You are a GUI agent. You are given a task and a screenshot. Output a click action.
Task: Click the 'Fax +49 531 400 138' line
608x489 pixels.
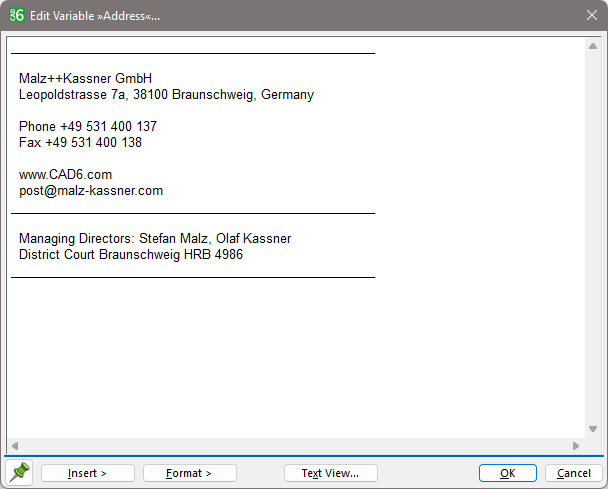click(x=80, y=142)
